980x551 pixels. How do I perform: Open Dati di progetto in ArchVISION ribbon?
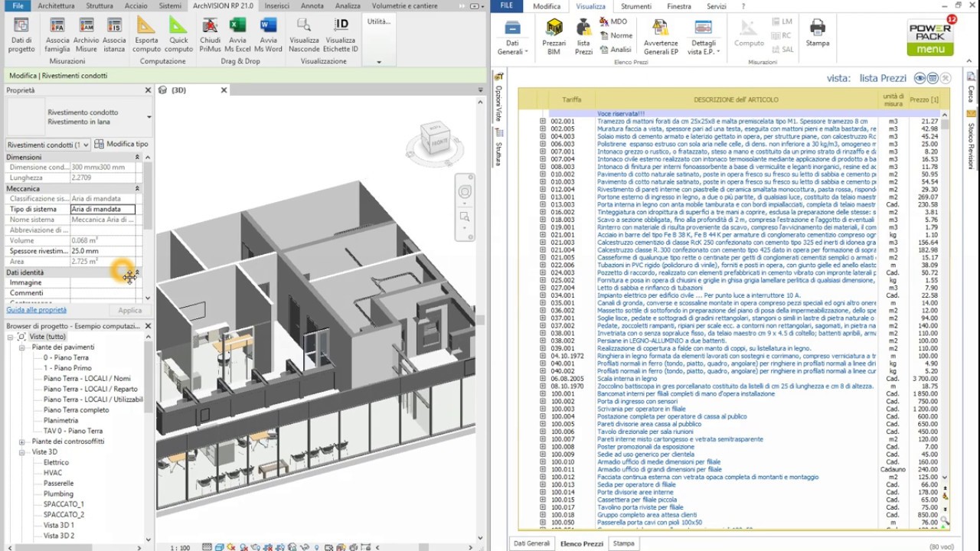click(x=21, y=34)
